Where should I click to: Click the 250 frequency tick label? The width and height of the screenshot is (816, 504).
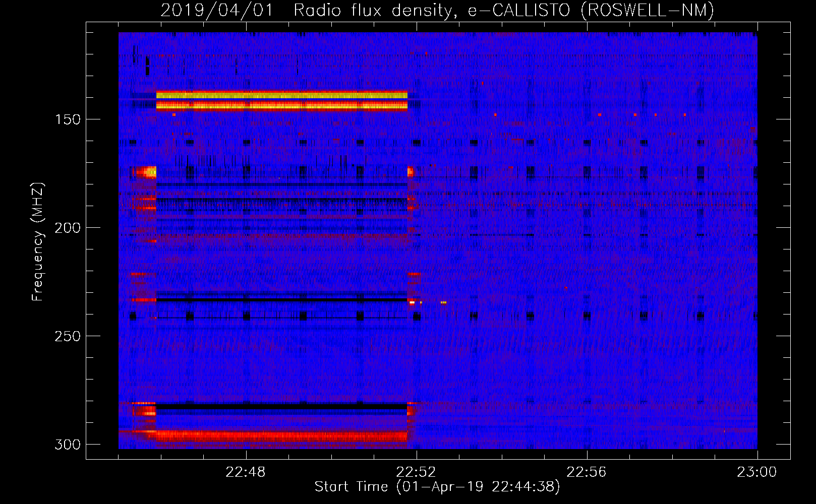[68, 336]
